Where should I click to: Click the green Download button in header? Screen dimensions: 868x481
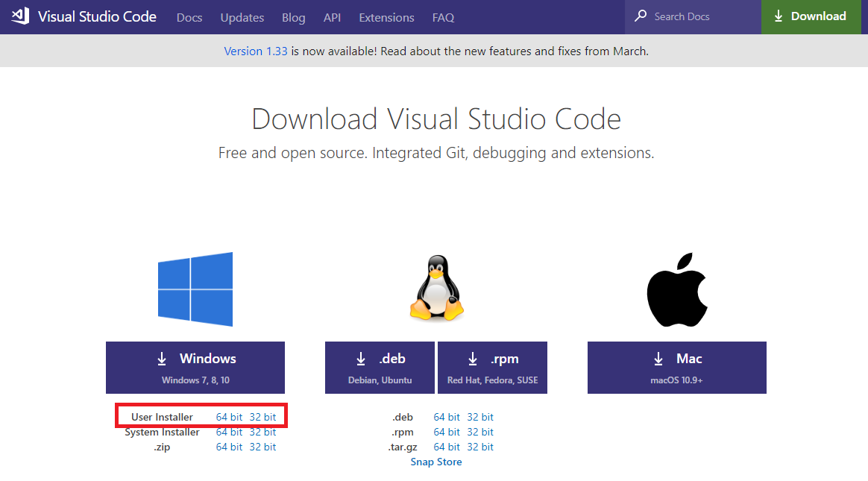(811, 17)
